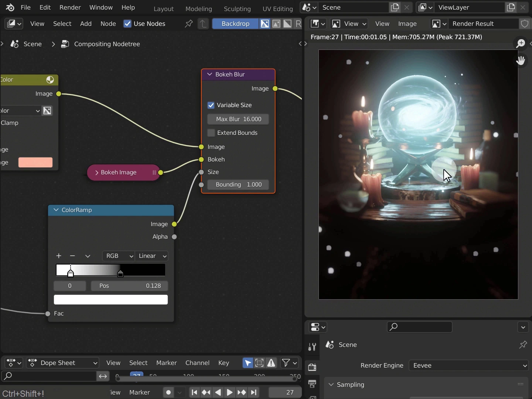This screenshot has height=399, width=532.
Task: Remove color stop with minus icon
Action: tap(72, 256)
